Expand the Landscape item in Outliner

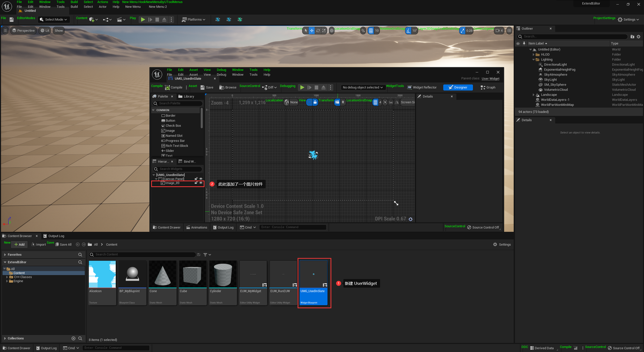[534, 95]
